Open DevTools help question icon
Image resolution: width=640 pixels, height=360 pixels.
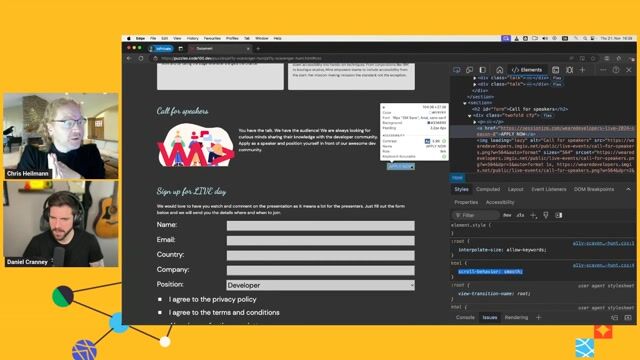616,70
